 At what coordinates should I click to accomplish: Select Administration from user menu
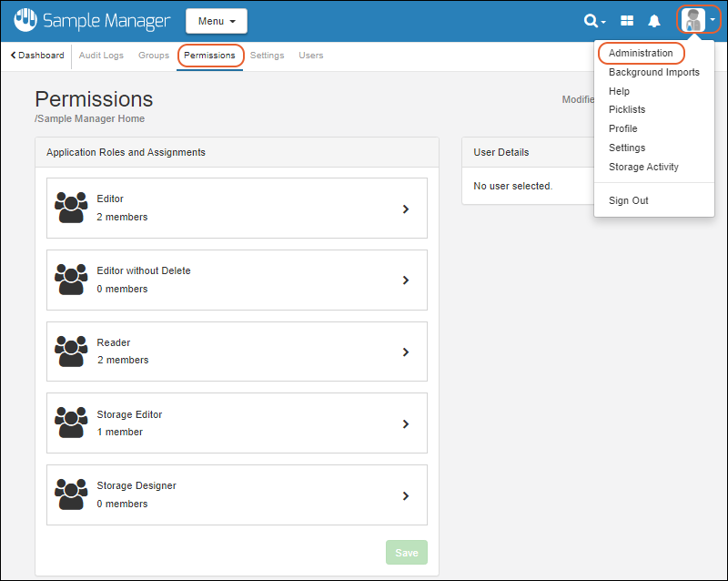(641, 53)
